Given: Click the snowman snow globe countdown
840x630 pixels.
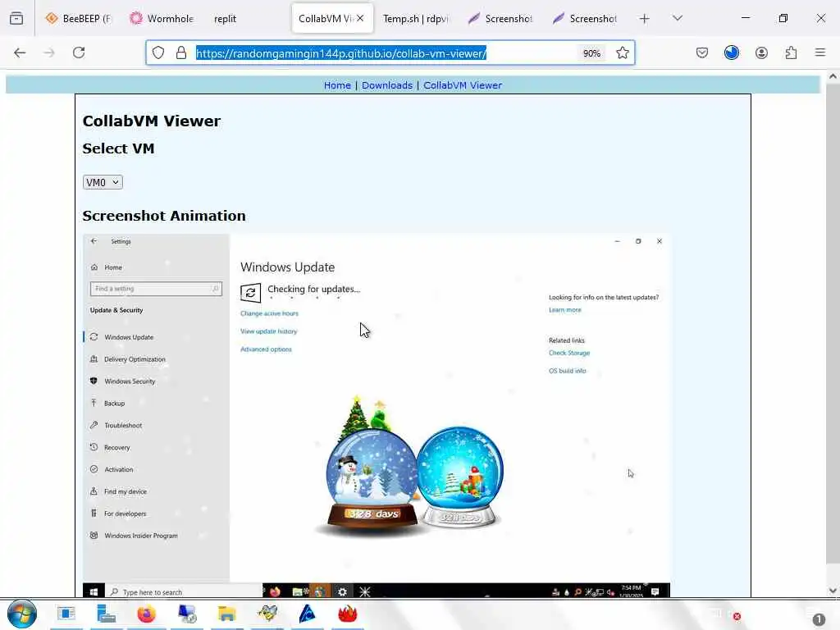Looking at the screenshot, I should click(372, 479).
